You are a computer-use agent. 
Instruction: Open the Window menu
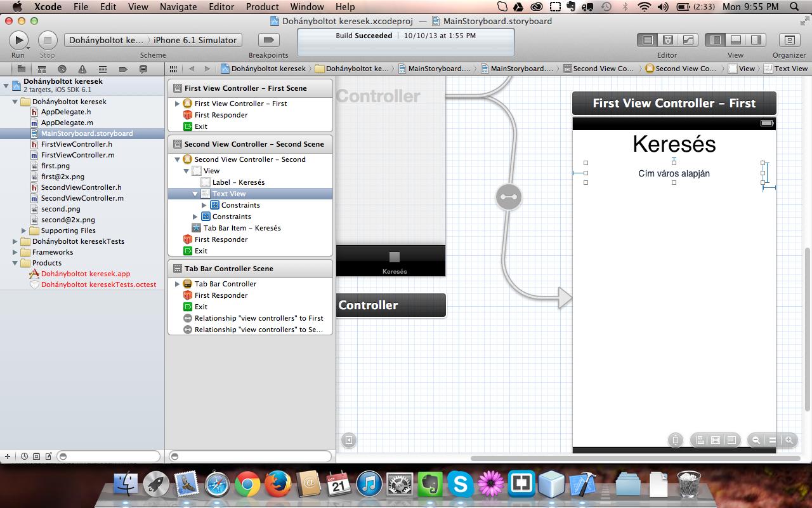(307, 7)
